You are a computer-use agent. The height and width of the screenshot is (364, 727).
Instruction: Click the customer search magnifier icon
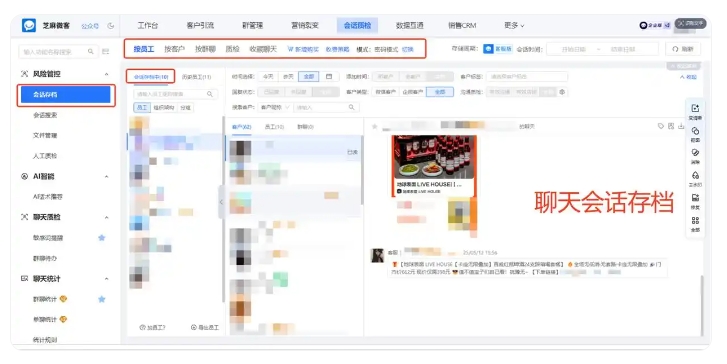tap(351, 107)
